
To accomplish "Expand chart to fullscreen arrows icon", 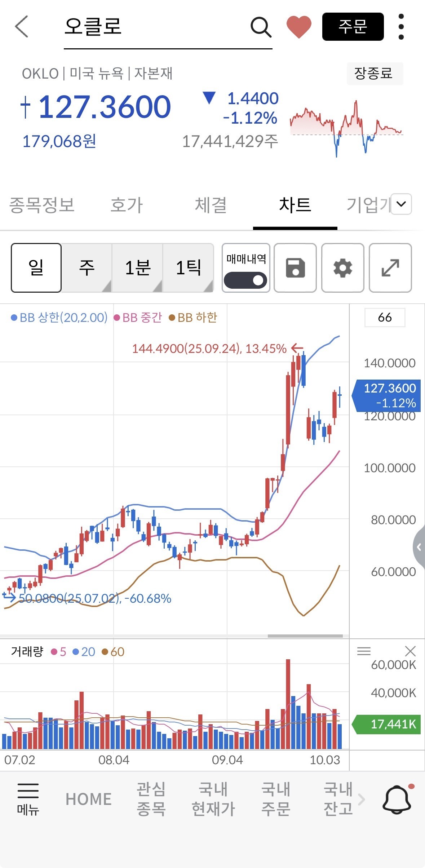I will click(390, 268).
